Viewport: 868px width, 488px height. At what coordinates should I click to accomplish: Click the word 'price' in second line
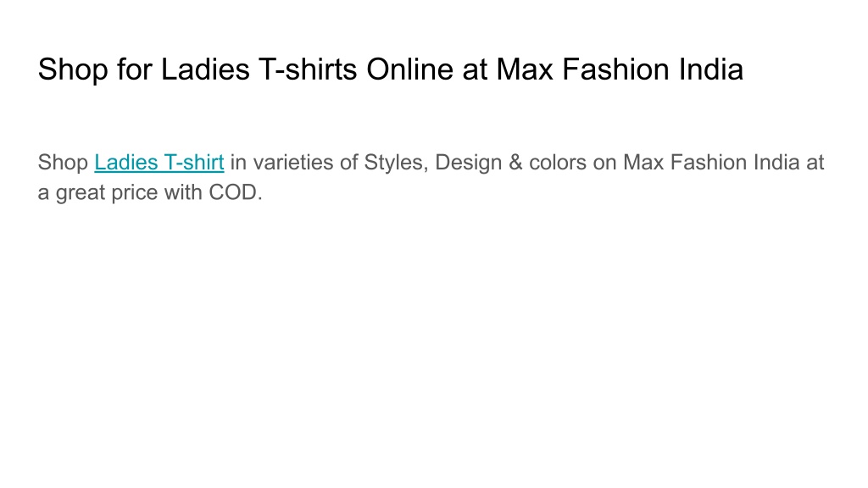tap(135, 193)
